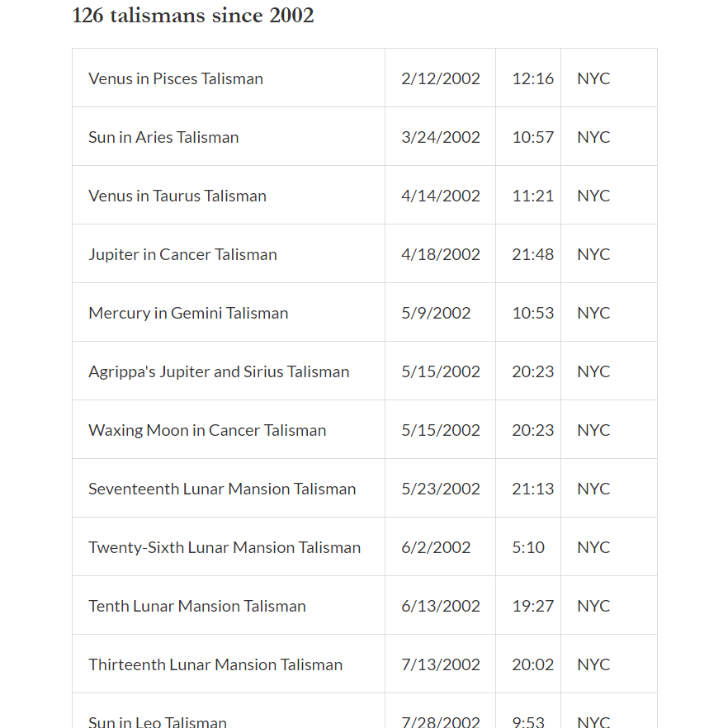Click the '126 talismans since 2002' heading

click(x=193, y=16)
